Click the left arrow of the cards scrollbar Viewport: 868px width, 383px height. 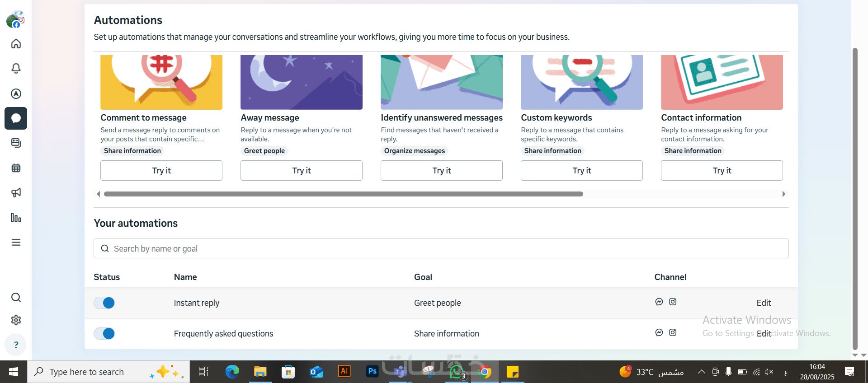99,194
